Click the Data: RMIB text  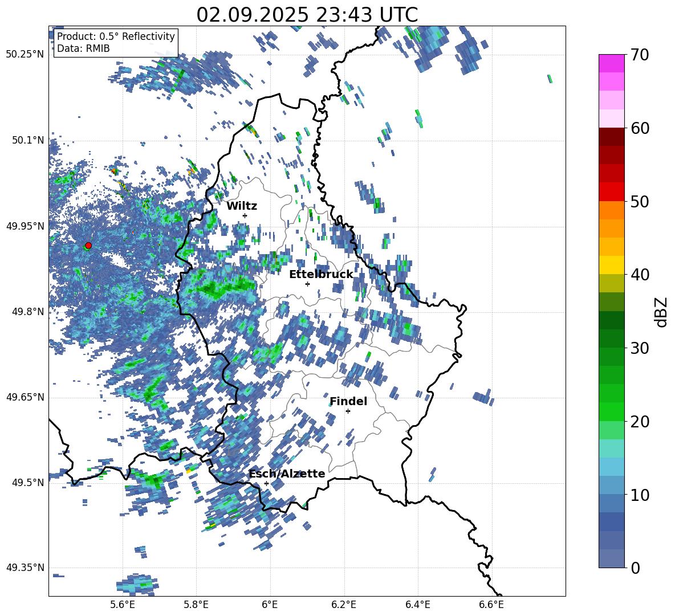83,48
